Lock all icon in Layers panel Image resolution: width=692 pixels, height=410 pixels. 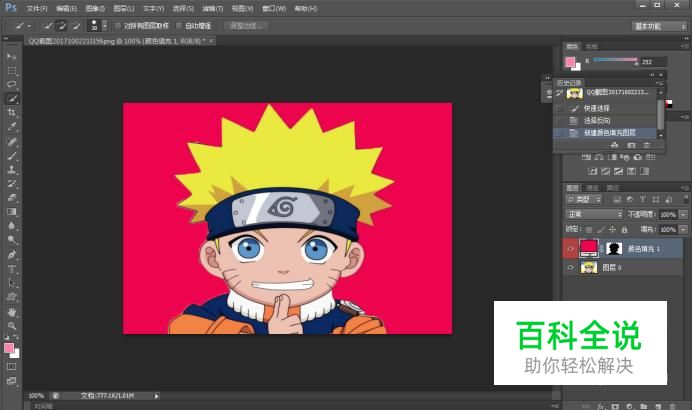tap(624, 229)
